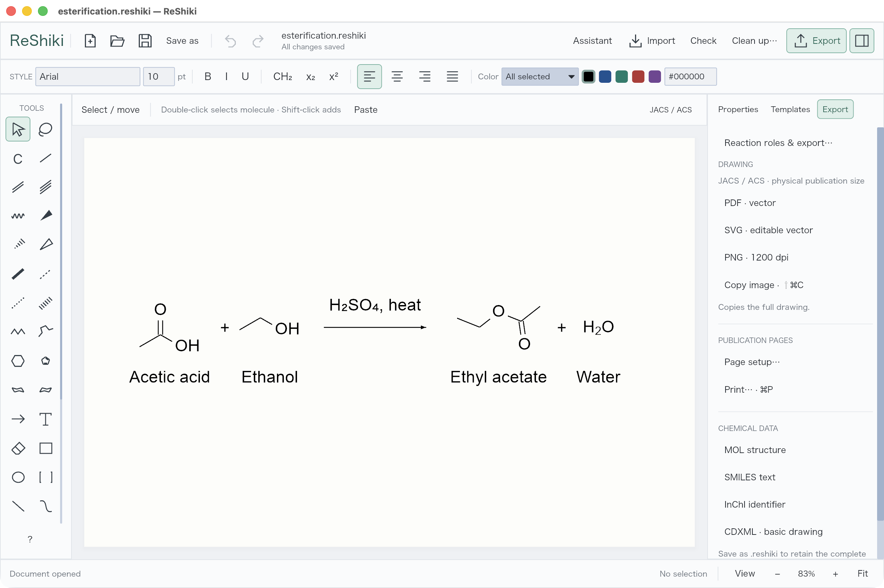This screenshot has height=588, width=884.
Task: Select the lasso selection tool
Action: (x=45, y=129)
